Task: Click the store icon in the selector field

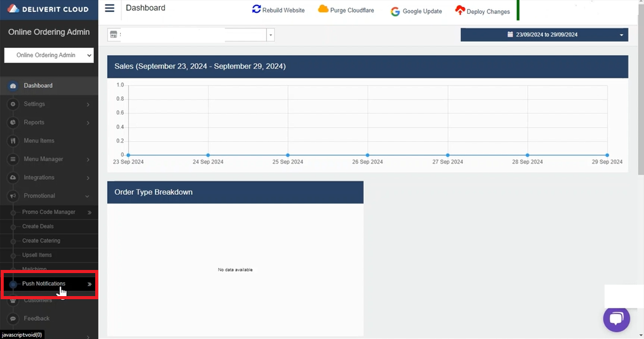Action: 113,35
